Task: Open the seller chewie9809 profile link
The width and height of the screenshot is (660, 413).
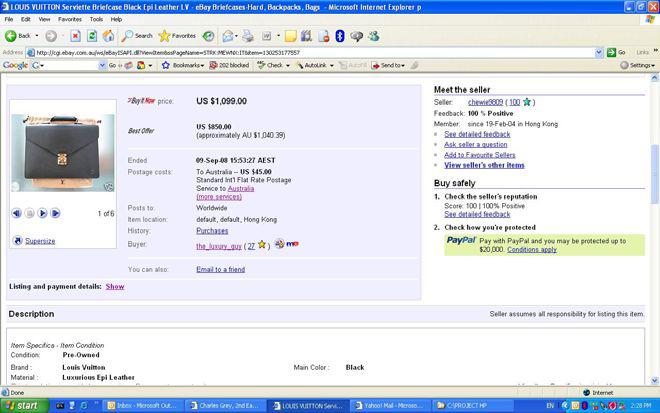Action: coord(485,102)
